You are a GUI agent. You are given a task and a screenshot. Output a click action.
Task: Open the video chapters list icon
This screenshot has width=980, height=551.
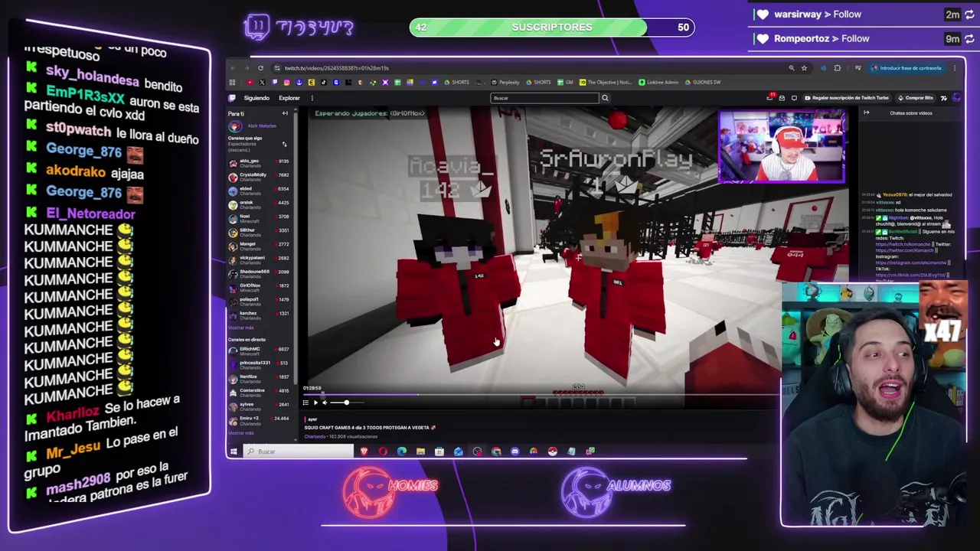coord(305,403)
